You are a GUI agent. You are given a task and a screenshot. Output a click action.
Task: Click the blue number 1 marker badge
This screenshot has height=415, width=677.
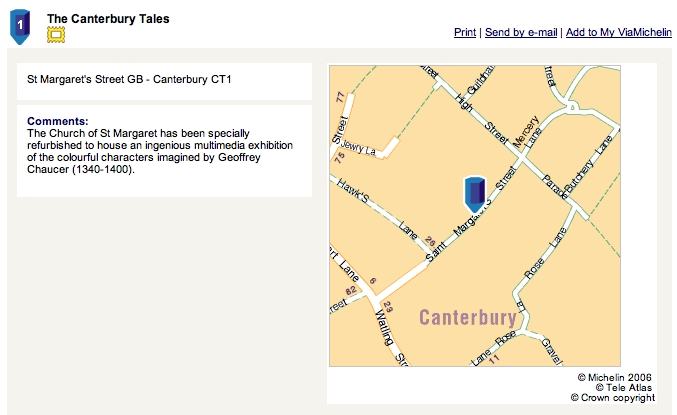pos(20,26)
